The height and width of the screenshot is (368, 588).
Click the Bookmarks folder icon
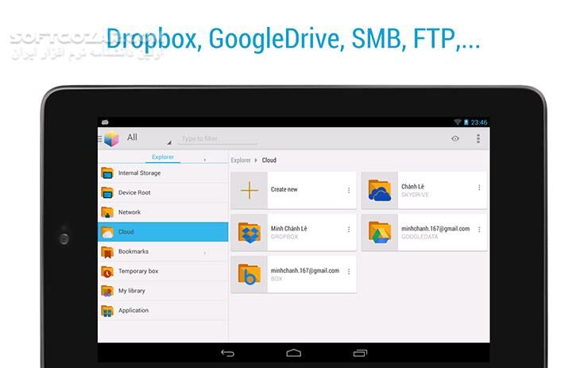[x=107, y=252]
